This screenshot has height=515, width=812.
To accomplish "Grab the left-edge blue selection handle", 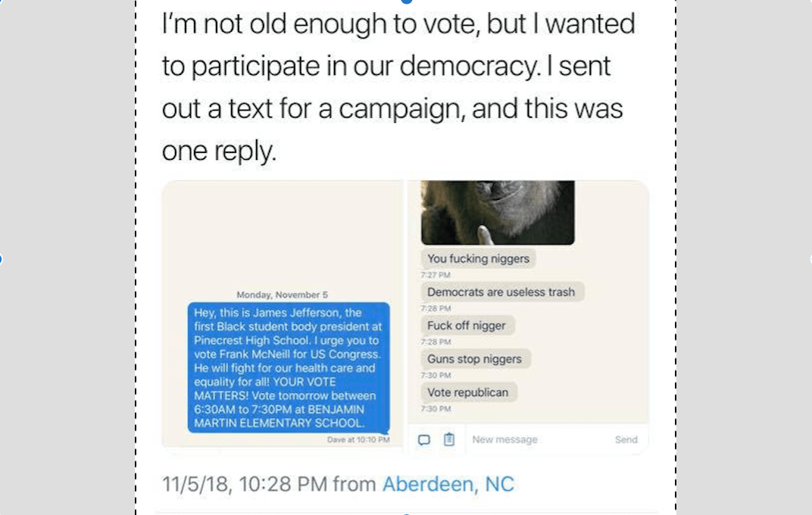I will (x=1, y=259).
